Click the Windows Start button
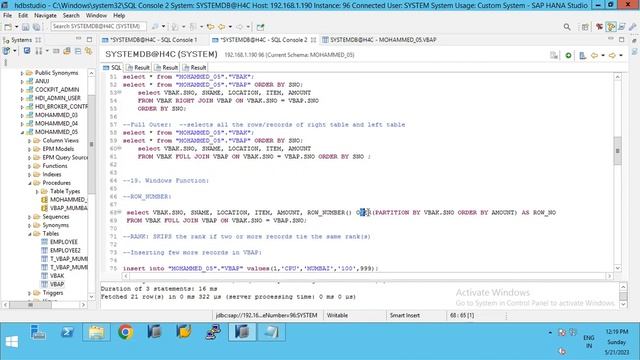The height and width of the screenshot is (360, 640). (11, 341)
